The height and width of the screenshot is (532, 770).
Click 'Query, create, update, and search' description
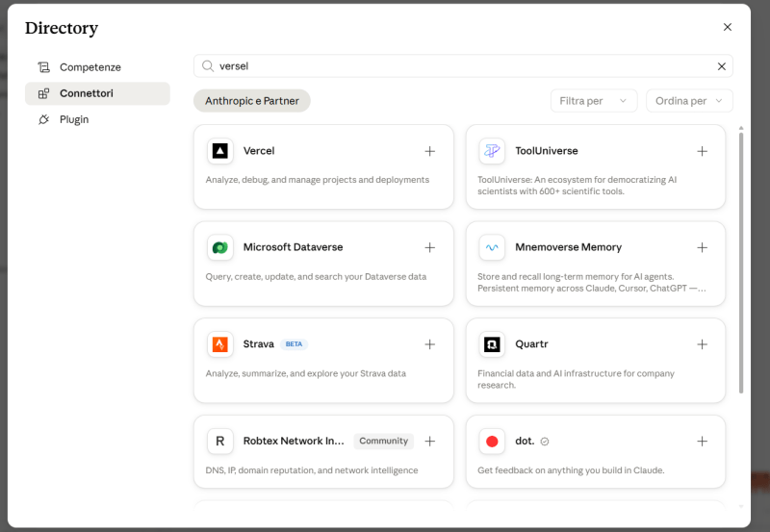[x=316, y=276]
